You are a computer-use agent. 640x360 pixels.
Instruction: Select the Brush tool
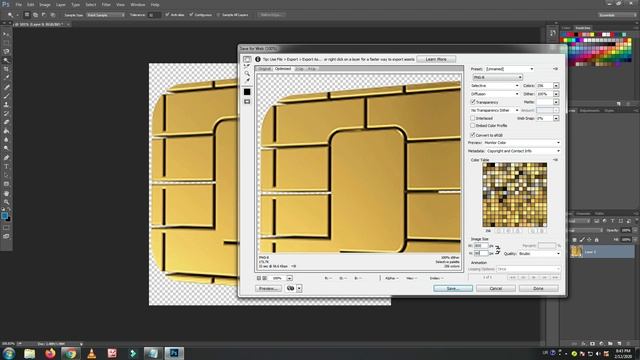click(6, 96)
